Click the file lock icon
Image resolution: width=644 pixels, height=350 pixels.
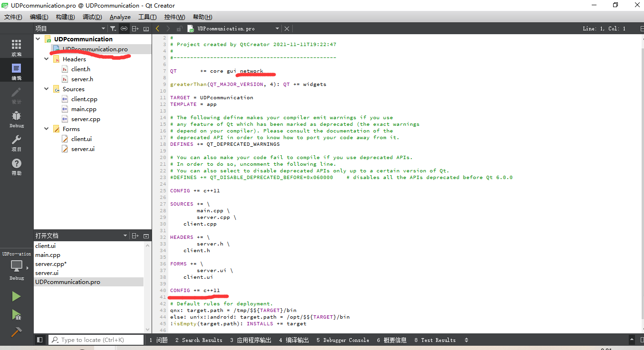point(179,28)
